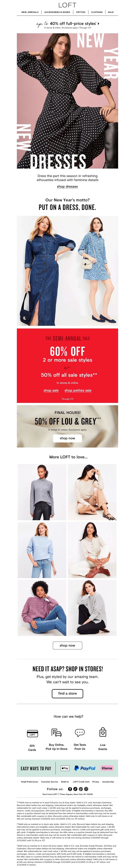Screen dimensions: 135x868
Task: Go to the Sale navigation item
Action: pyautogui.click(x=111, y=12)
